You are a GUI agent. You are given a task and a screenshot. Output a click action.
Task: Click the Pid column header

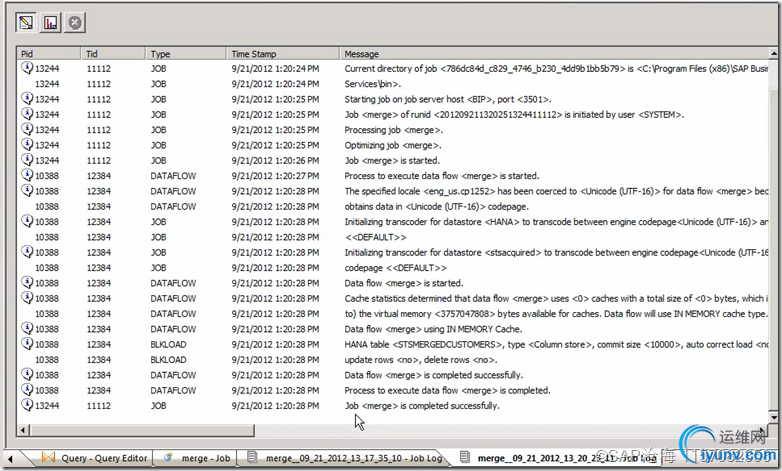pos(49,53)
